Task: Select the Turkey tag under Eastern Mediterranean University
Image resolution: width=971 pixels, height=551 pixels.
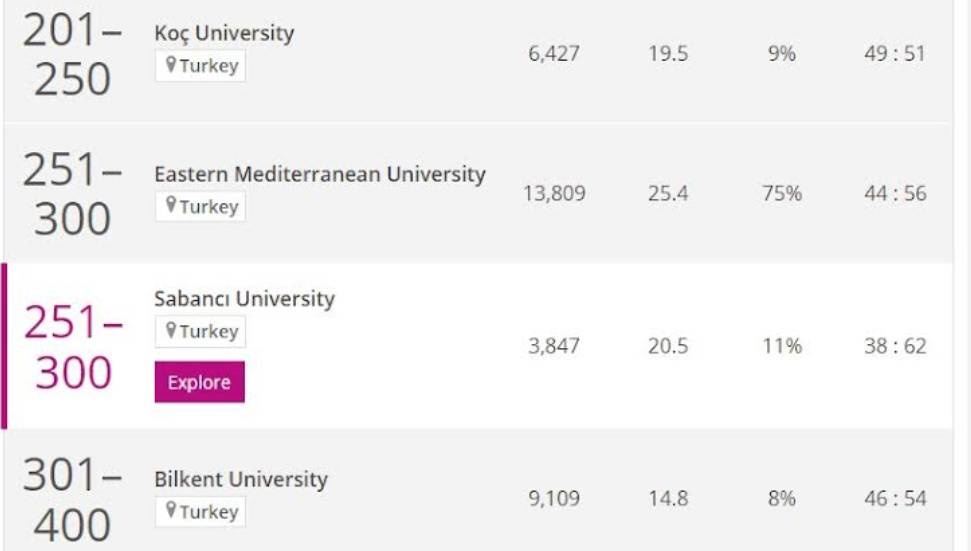Action: pos(200,206)
